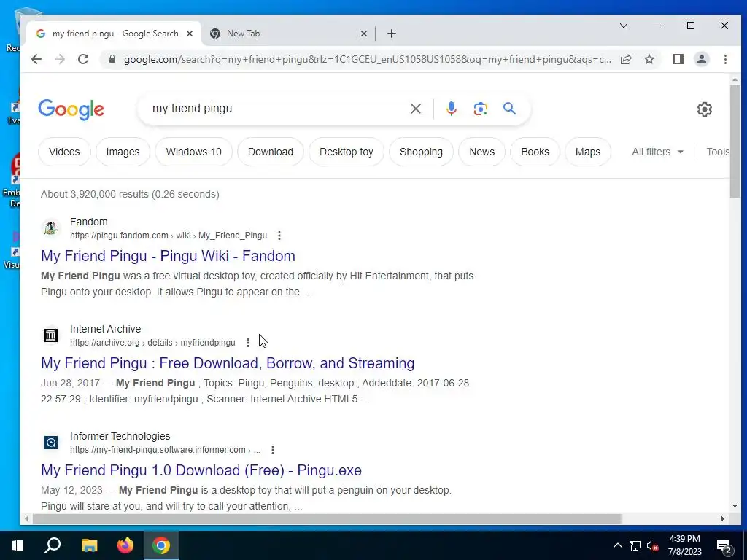
Task: Click the Chrome taskbar icon
Action: tap(161, 545)
